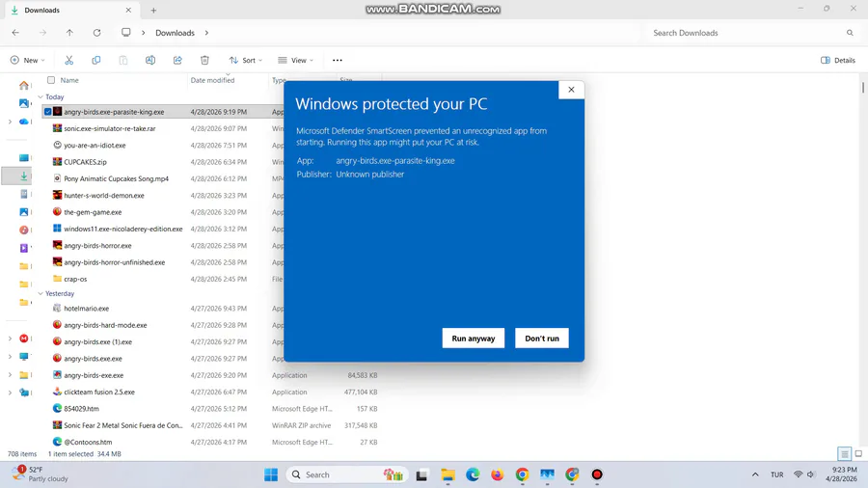Open Bandicam record icon in taskbar
Viewport: 868px width, 488px height.
click(597, 474)
